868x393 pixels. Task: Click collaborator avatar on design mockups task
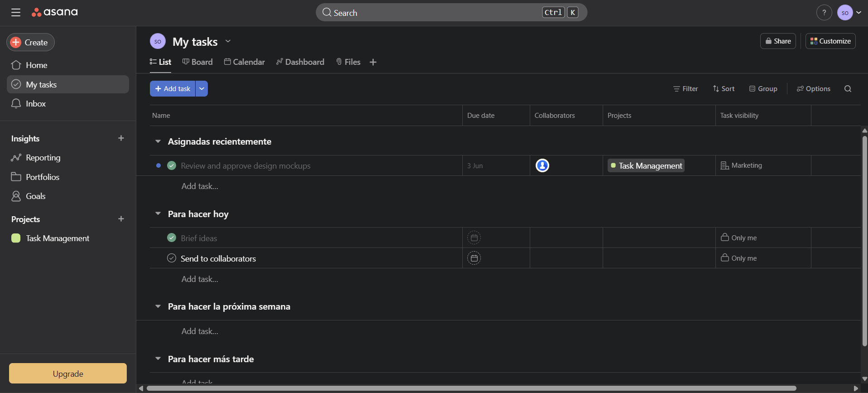click(x=542, y=165)
